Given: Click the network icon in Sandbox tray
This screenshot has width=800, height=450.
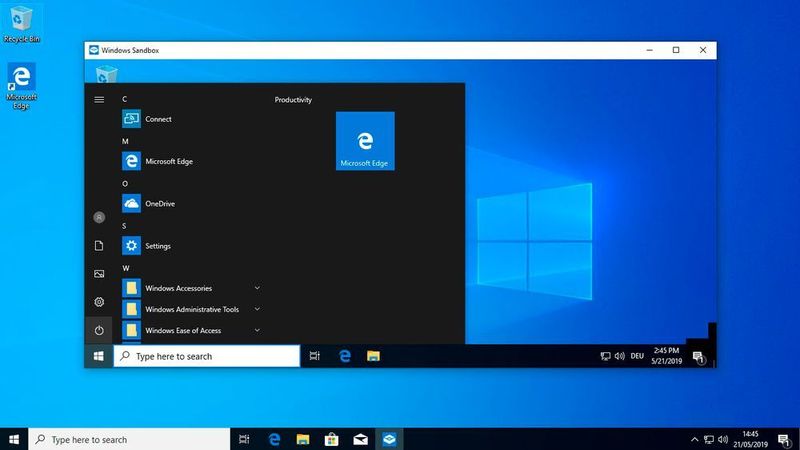Looking at the screenshot, I should click(605, 356).
